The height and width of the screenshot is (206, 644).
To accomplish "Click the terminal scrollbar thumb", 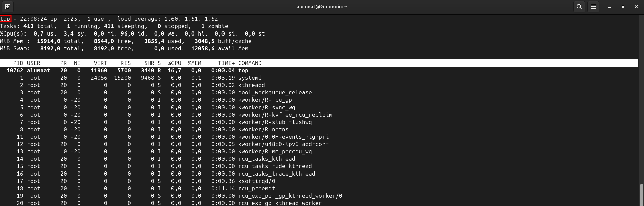I will click(642, 194).
